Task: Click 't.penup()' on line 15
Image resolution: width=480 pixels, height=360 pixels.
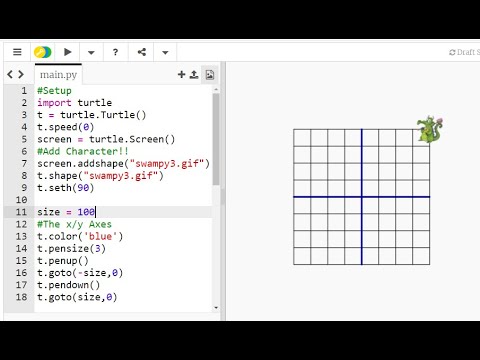Action: click(63, 261)
